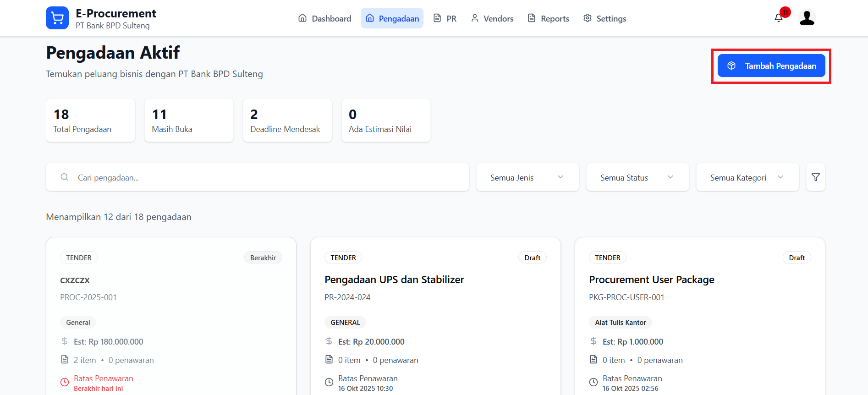Click the funnel filter icon
This screenshot has height=395, width=868.
pyautogui.click(x=815, y=177)
